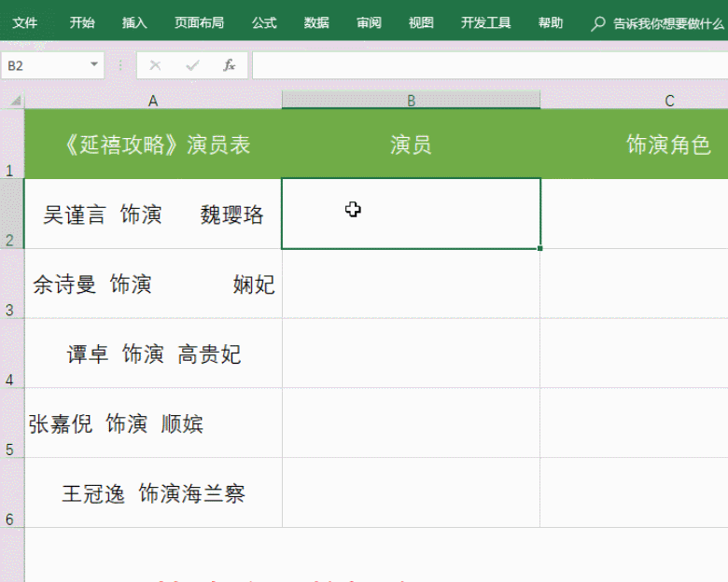Select column B header
The width and height of the screenshot is (728, 582).
[411, 100]
